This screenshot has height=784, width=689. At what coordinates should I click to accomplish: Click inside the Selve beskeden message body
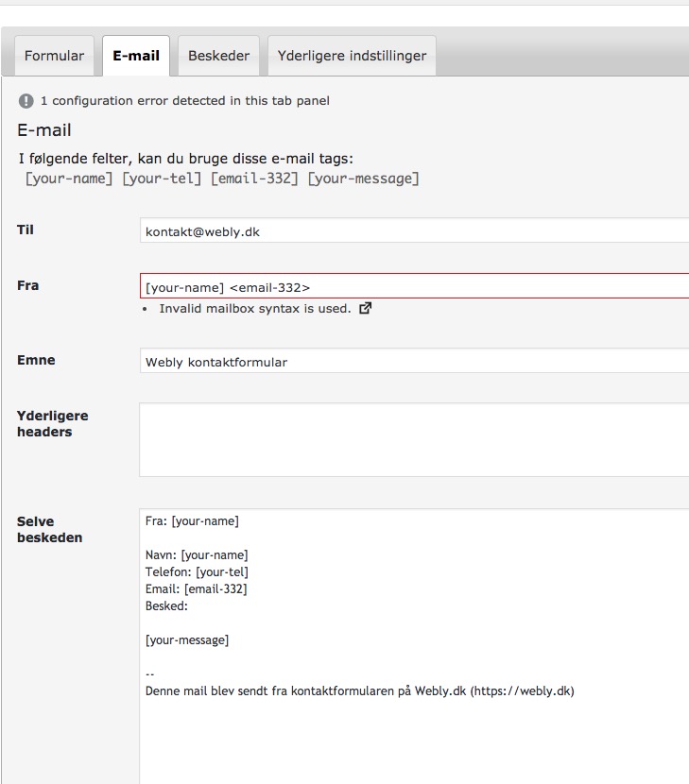click(x=414, y=646)
